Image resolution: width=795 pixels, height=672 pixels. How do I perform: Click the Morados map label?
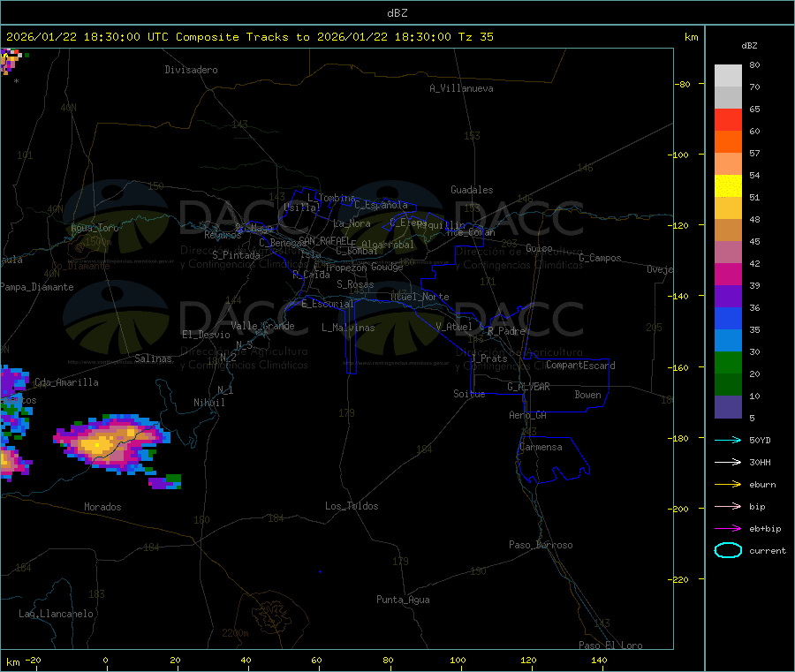[x=102, y=507]
